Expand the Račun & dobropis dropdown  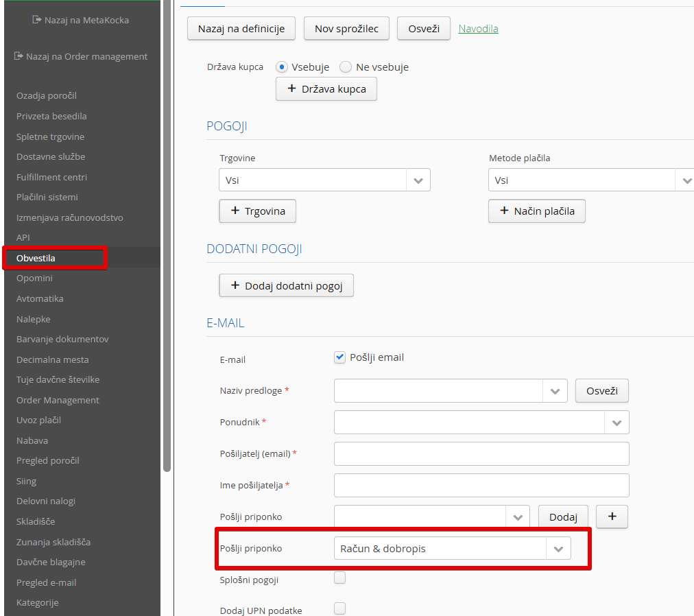558,549
